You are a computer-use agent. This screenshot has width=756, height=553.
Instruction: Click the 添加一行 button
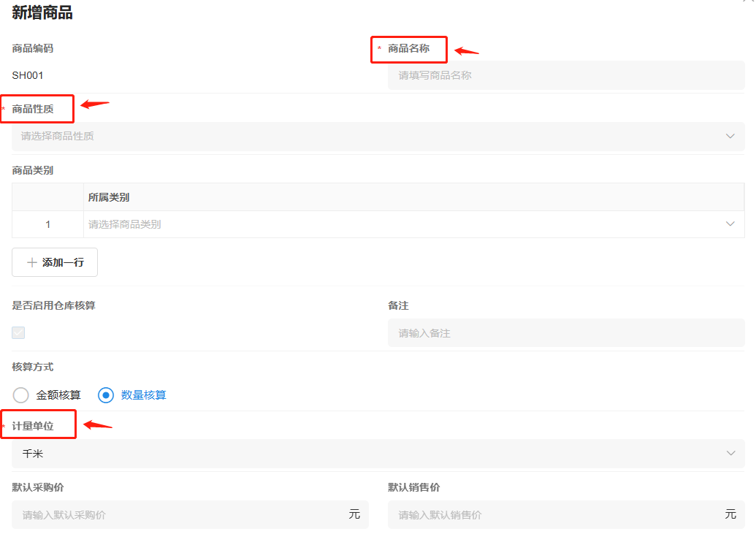coord(55,262)
